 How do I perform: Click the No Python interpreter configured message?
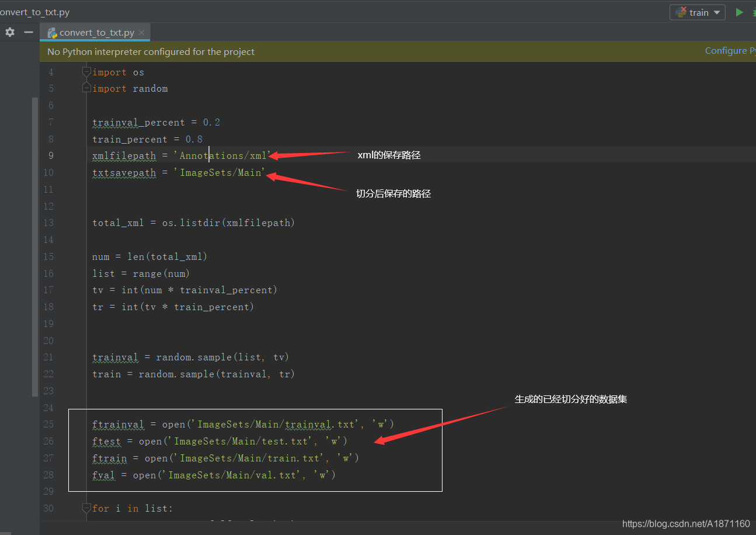[x=151, y=52]
